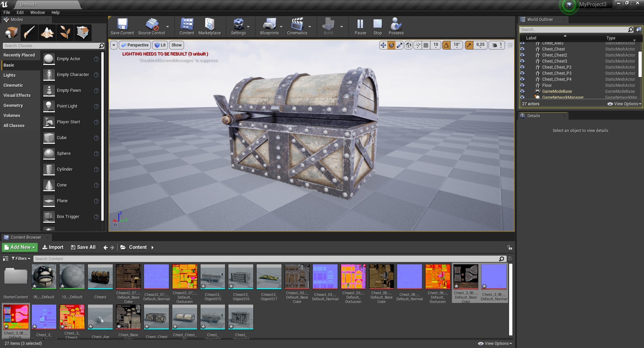This screenshot has width=644, height=348.
Task: Toggle visibility of Chest_Chest2 actor
Action: [522, 55]
